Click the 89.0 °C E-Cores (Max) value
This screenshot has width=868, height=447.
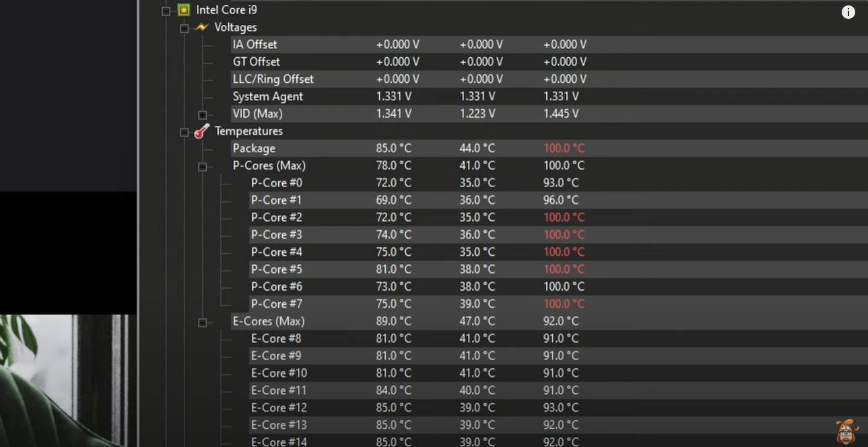pos(393,321)
